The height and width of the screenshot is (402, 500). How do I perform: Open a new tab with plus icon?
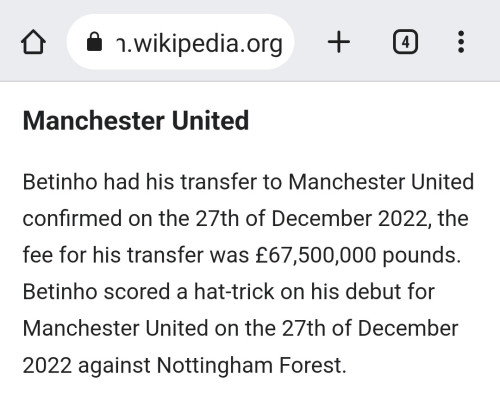coord(339,42)
